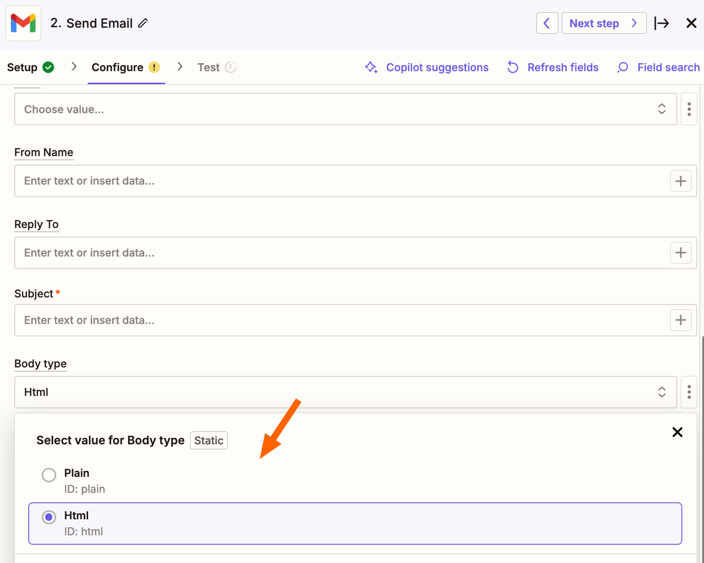Close the Body type value picker
Image resolution: width=704 pixels, height=563 pixels.
coord(677,432)
